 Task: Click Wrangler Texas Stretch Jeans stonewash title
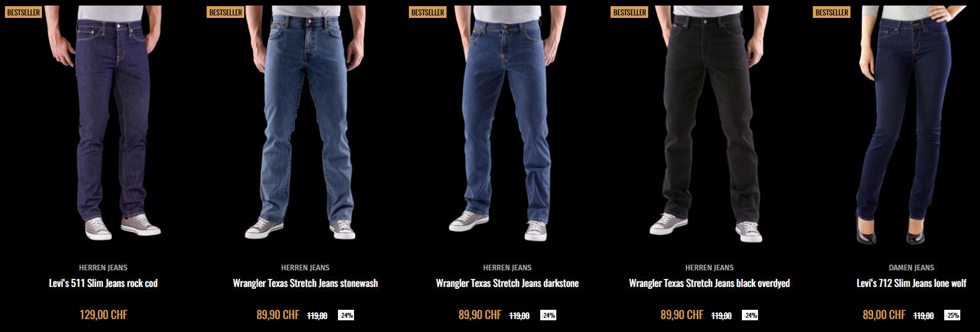pos(305,283)
